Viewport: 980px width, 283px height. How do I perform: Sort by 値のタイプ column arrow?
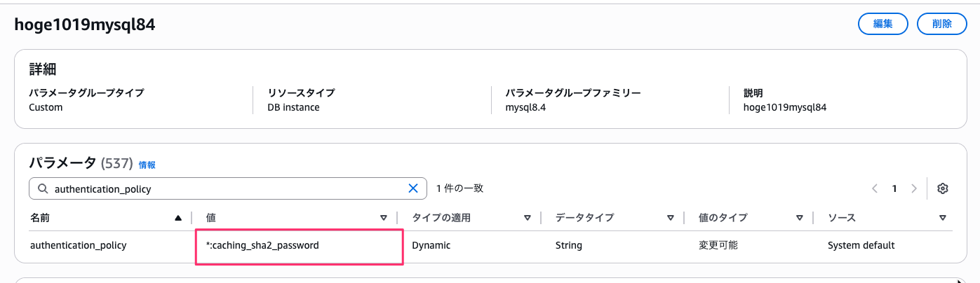point(799,218)
